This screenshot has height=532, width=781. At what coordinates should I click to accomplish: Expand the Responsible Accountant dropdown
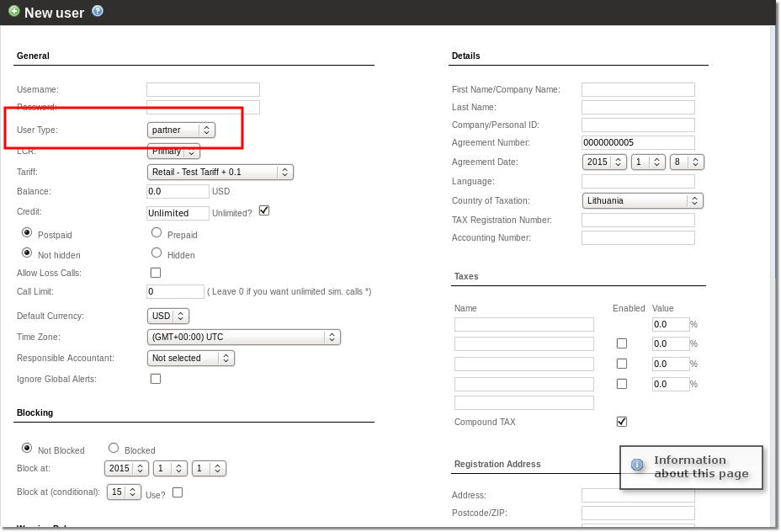tap(190, 358)
